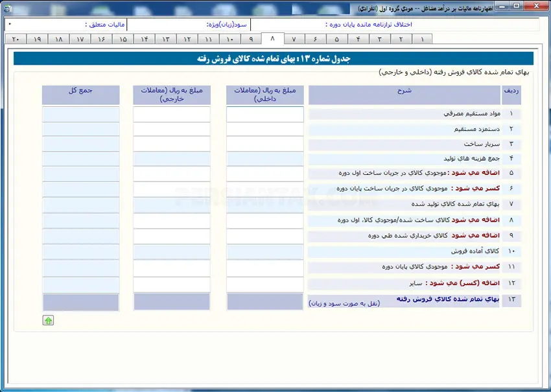This screenshot has width=551, height=392.
Task: Open tab 13
Action: click(x=165, y=39)
